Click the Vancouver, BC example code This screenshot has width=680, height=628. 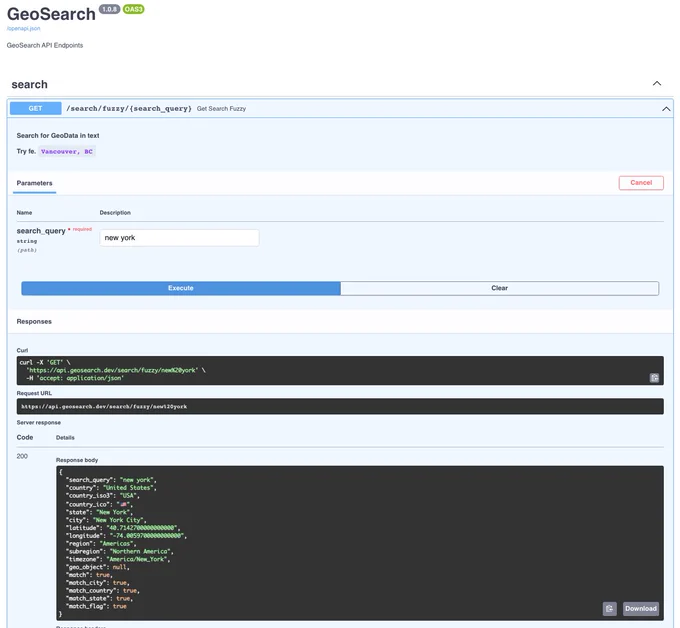pyautogui.click(x=67, y=151)
